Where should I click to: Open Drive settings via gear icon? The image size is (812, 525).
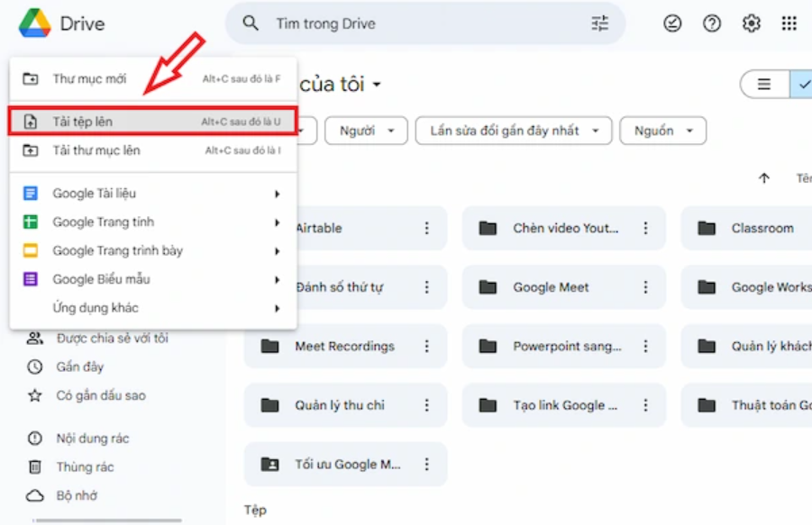[x=751, y=23]
